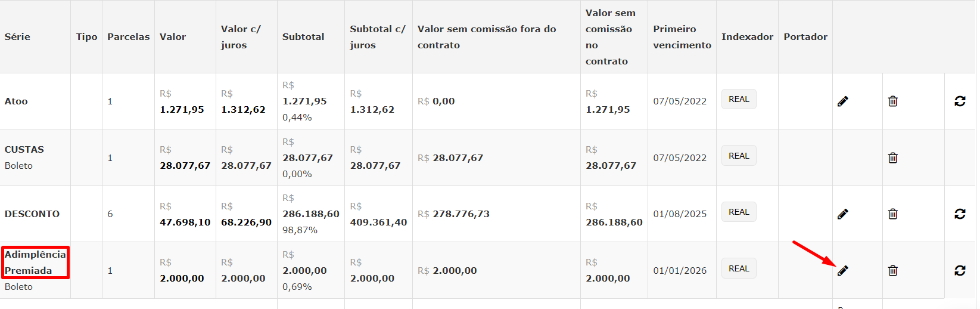980x309 pixels.
Task: Delete the DESCONTO series row
Action: coord(892,214)
